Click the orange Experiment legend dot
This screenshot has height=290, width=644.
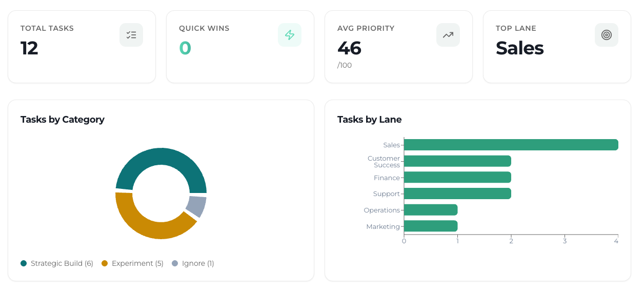point(105,263)
